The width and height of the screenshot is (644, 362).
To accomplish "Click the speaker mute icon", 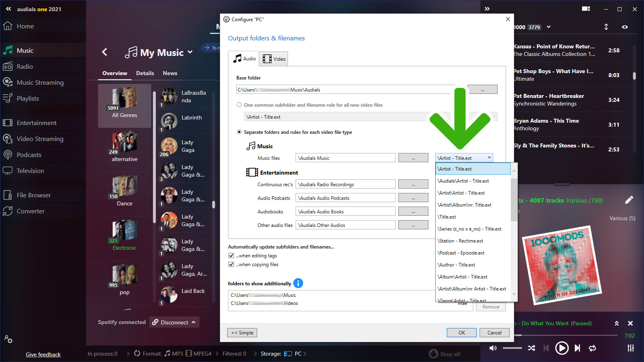I will click(493, 348).
